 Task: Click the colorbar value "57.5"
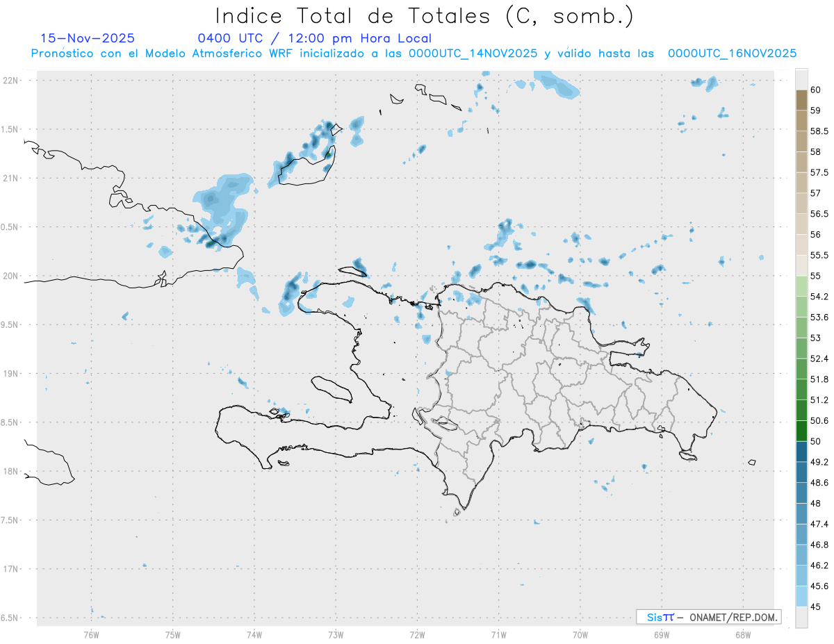click(x=818, y=172)
